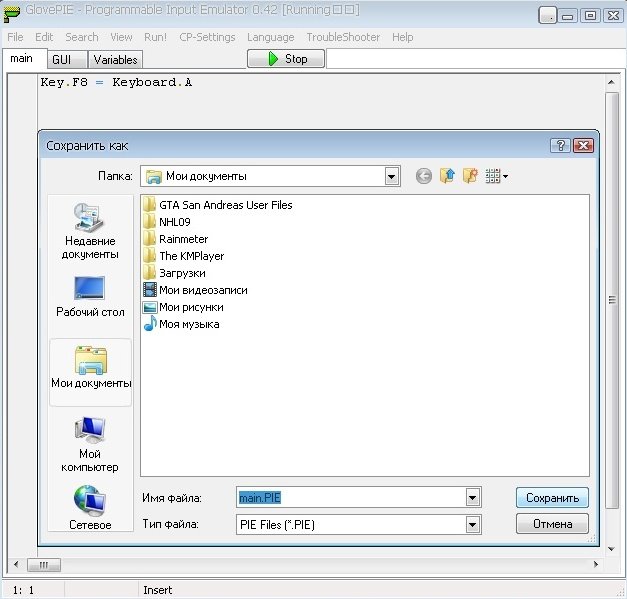Open Недавние документы in places bar
This screenshot has width=627, height=599.
[x=90, y=231]
